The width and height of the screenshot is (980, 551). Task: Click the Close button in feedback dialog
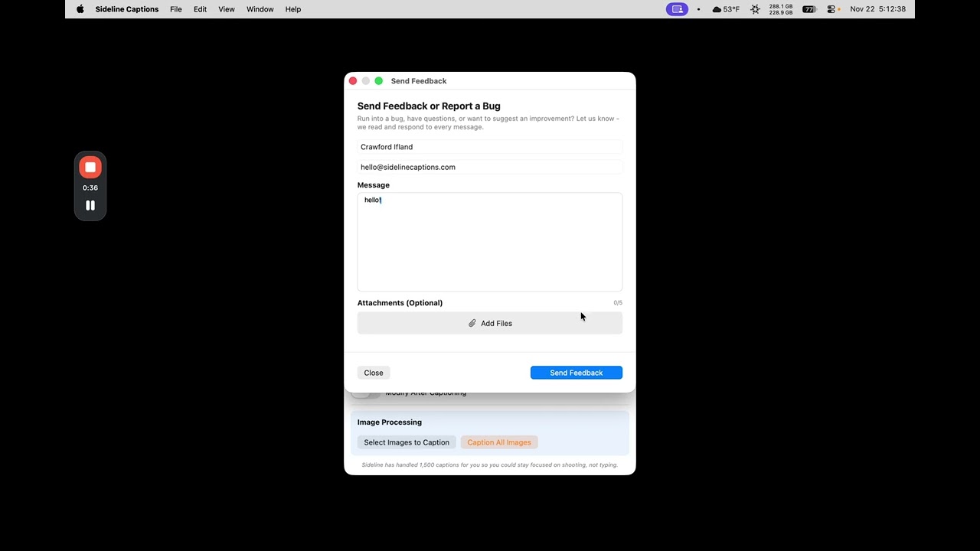tap(374, 373)
